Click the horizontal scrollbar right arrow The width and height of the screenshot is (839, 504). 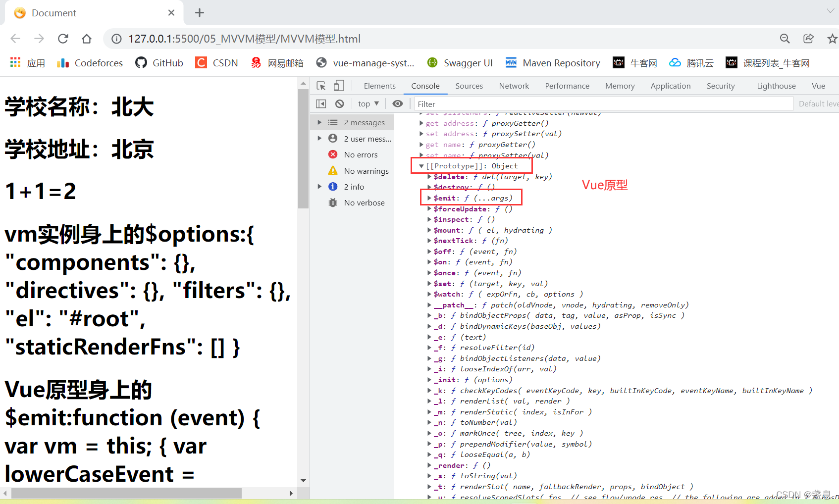pos(291,493)
